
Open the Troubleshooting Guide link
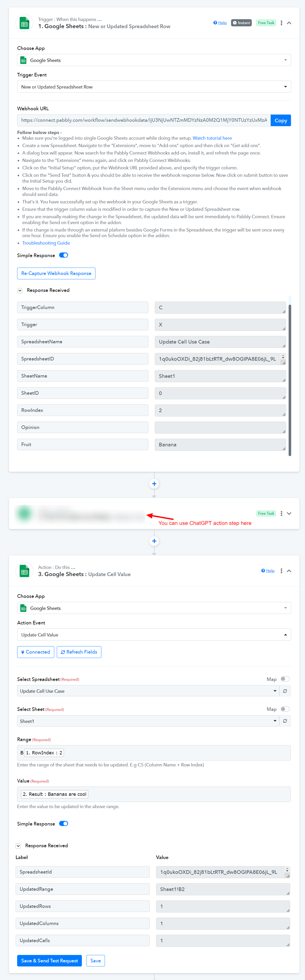tap(46, 243)
